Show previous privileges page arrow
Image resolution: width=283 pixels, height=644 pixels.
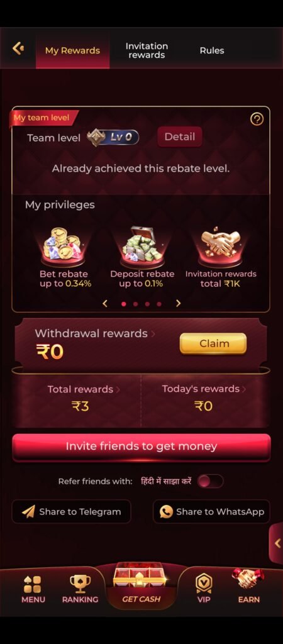coord(105,303)
